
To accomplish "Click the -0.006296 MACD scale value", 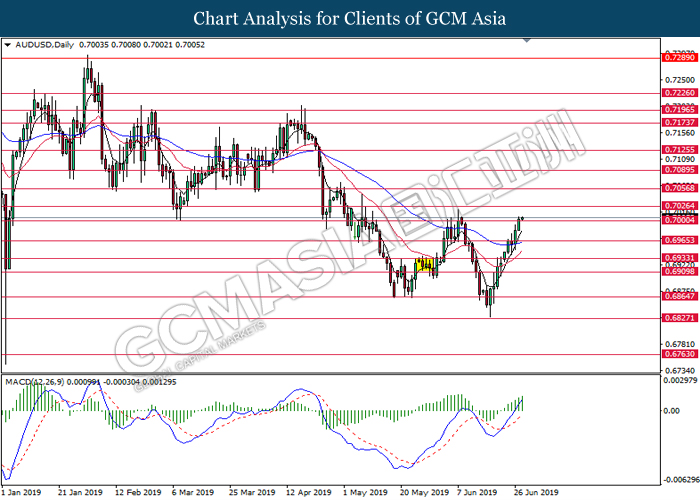I will tap(680, 480).
